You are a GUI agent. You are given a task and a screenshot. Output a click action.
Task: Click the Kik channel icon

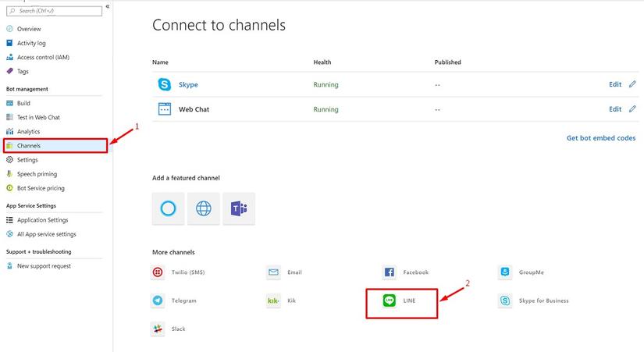tap(273, 300)
